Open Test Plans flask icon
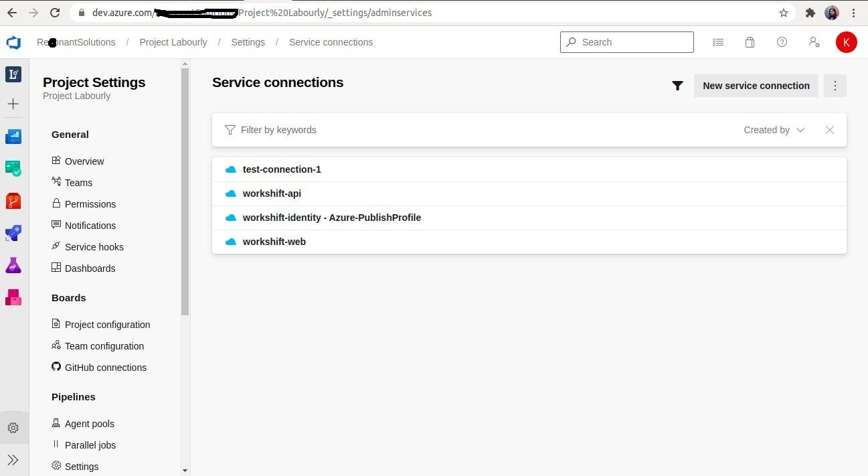Image resolution: width=868 pixels, height=476 pixels. (13, 265)
